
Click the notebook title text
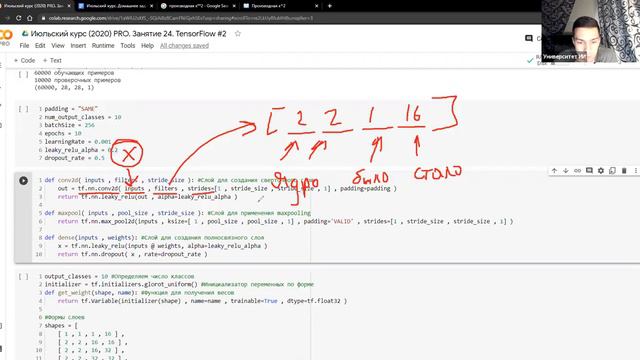128,33
